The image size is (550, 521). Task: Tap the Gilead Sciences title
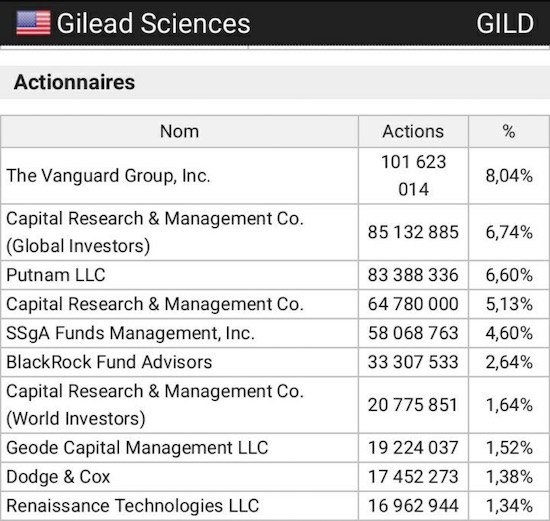point(153,24)
